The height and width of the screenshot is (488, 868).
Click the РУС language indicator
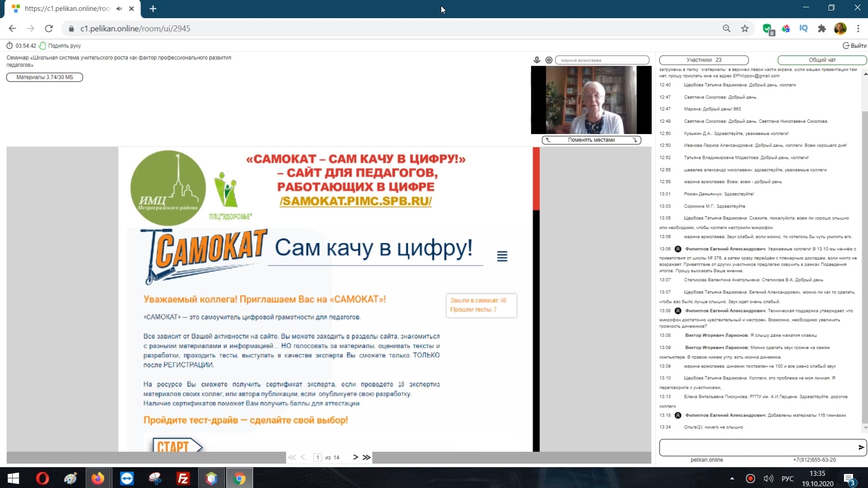coord(787,479)
